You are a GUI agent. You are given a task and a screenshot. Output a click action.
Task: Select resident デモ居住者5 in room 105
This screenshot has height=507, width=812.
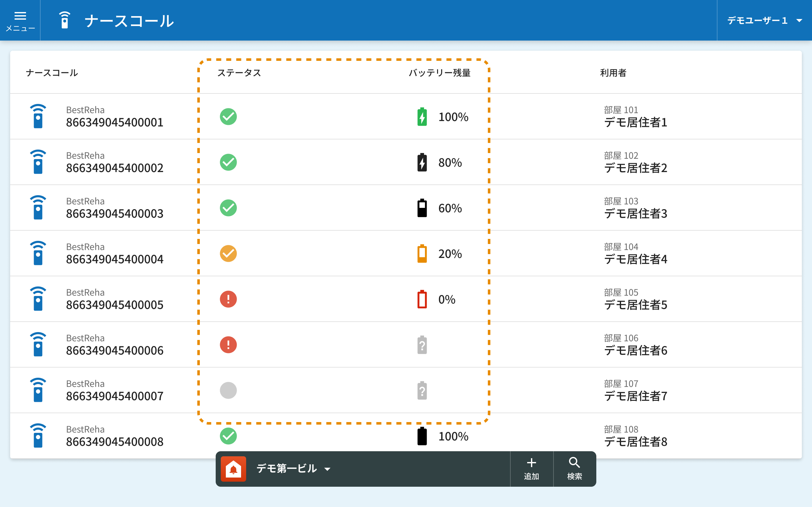(x=635, y=305)
